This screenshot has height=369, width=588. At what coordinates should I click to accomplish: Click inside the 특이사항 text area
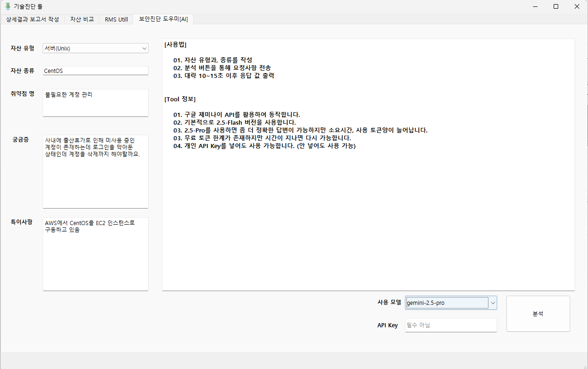click(x=95, y=253)
